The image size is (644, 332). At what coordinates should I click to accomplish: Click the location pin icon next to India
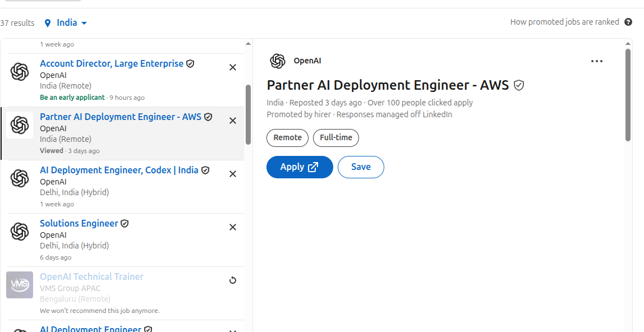(x=48, y=23)
